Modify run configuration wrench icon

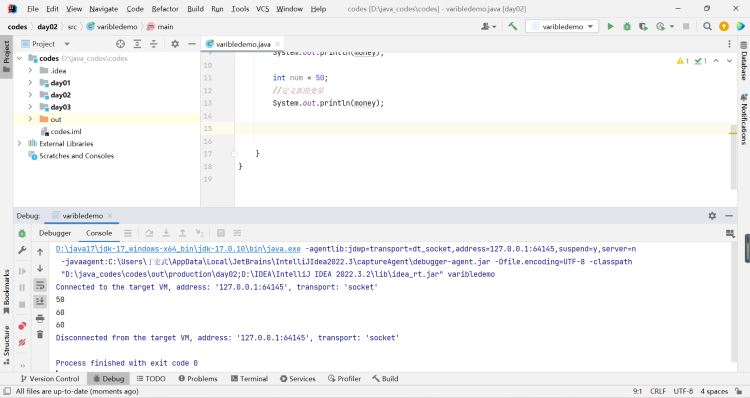(22, 250)
